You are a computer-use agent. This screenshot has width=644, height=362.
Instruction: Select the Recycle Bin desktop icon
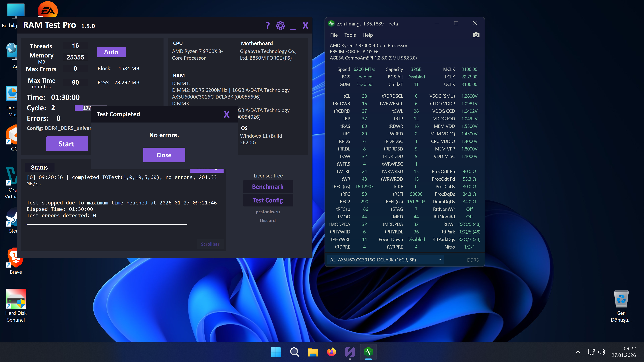pos(621,306)
